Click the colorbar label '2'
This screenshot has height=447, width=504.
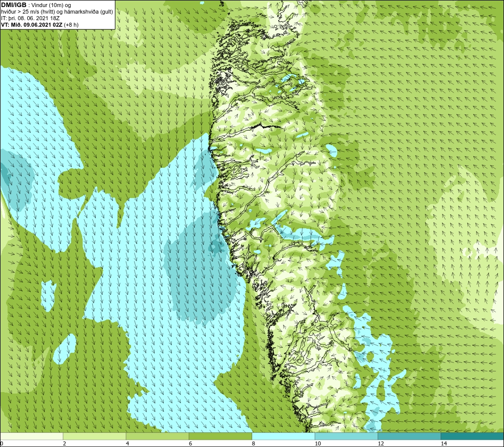click(x=65, y=444)
